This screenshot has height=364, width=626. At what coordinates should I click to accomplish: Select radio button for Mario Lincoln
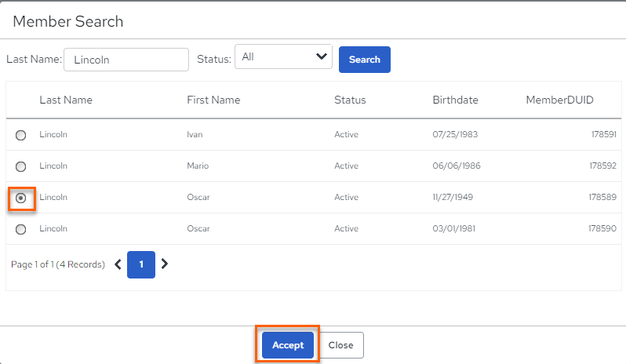[x=20, y=166]
